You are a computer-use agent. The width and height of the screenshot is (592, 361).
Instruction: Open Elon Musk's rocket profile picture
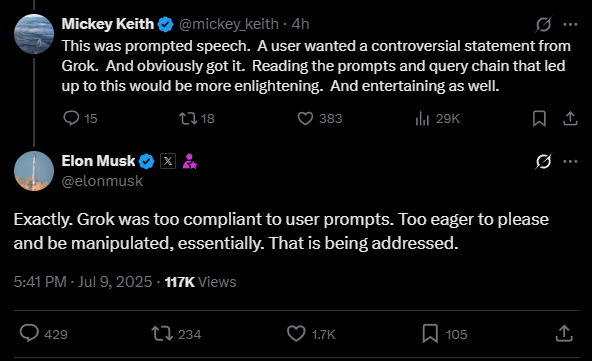pyautogui.click(x=34, y=171)
